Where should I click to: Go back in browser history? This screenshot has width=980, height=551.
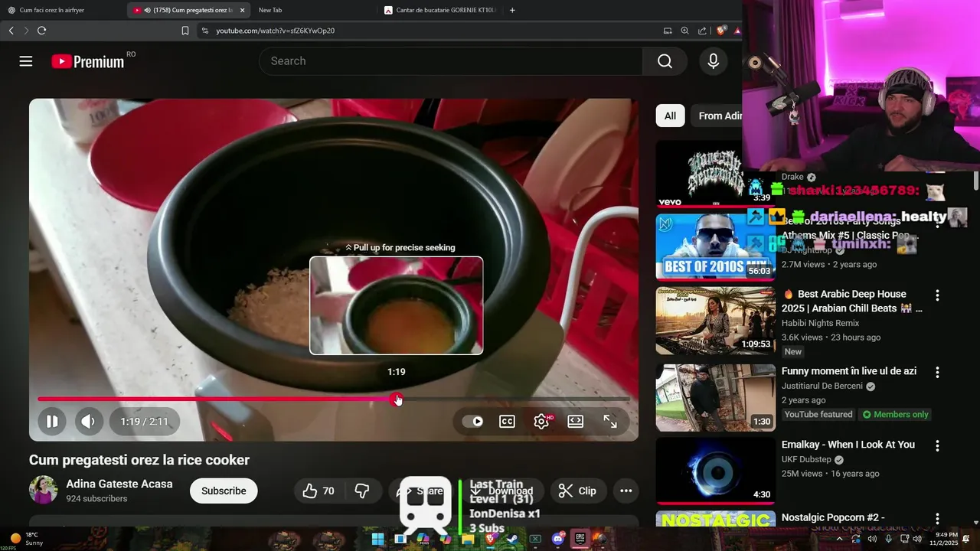pyautogui.click(x=11, y=31)
